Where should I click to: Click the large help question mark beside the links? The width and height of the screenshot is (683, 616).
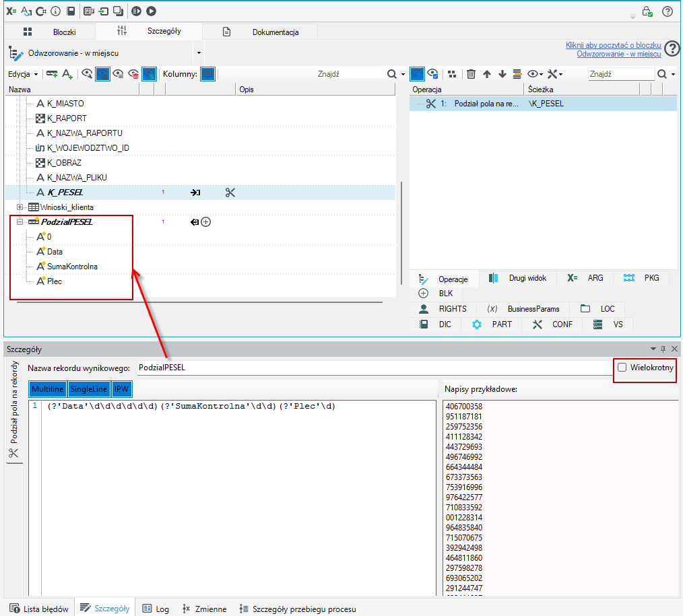click(672, 48)
